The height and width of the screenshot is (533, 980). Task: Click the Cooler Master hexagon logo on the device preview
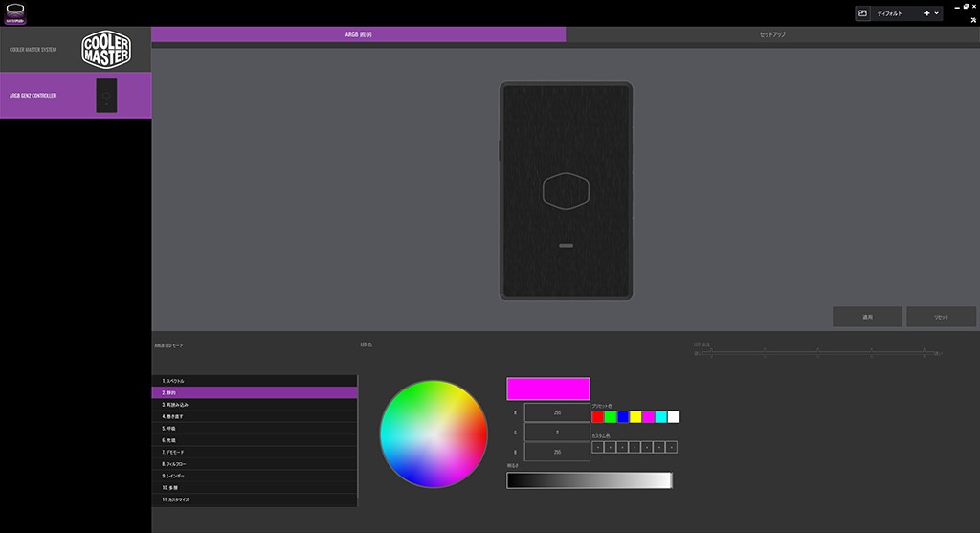click(566, 190)
